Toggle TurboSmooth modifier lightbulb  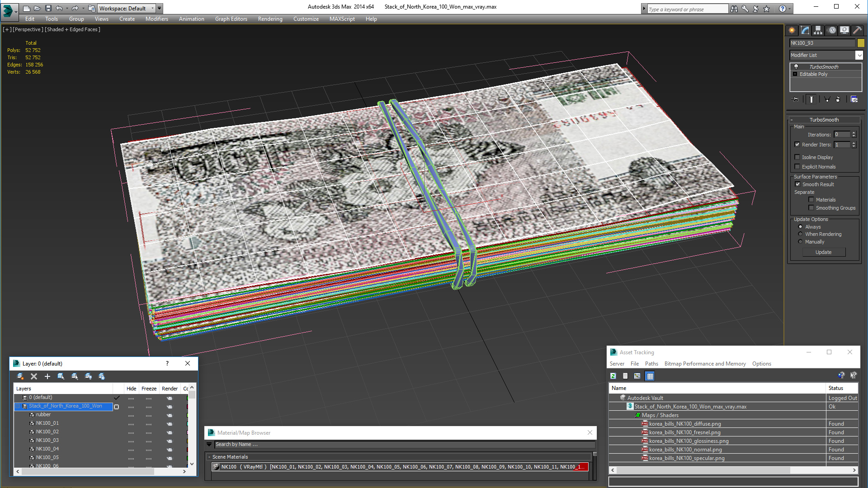pyautogui.click(x=797, y=67)
